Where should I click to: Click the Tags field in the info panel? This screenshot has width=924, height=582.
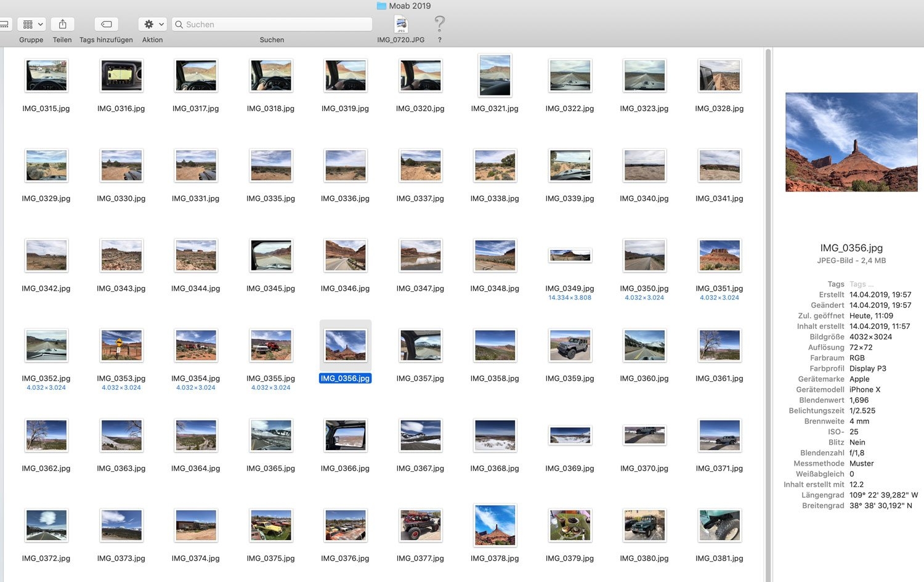point(858,284)
